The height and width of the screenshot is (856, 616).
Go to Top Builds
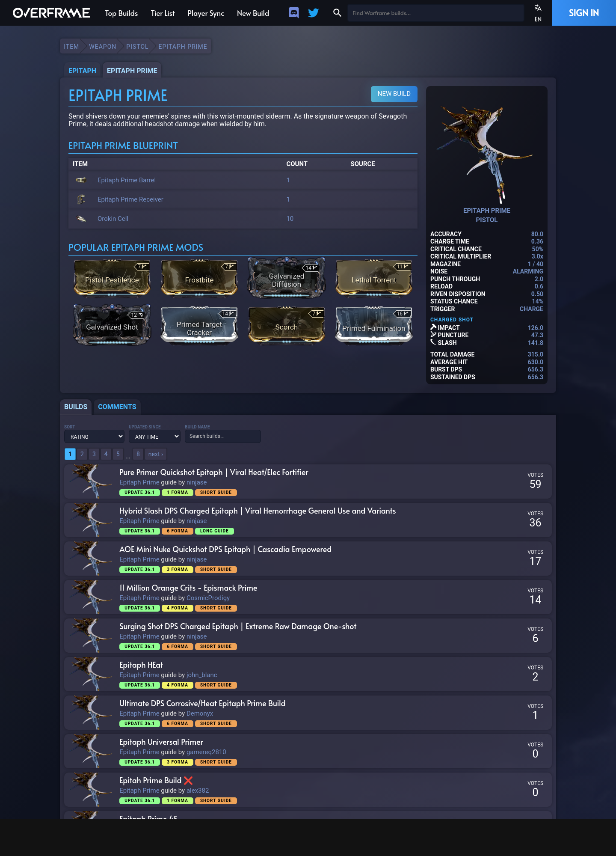click(x=121, y=13)
